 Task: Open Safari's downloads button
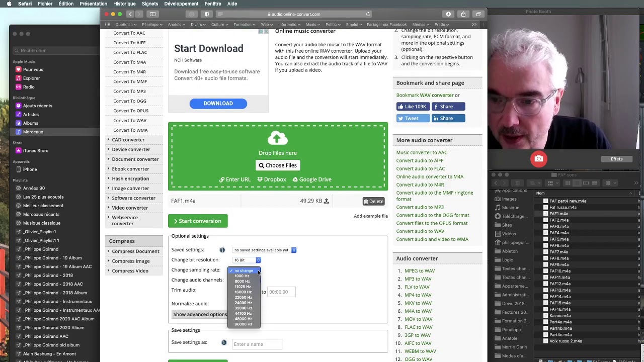(x=448, y=14)
